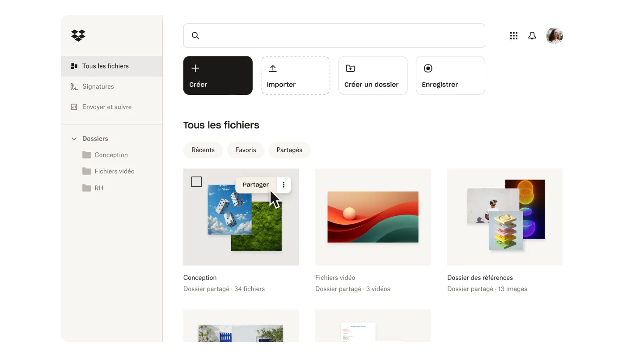This screenshot has width=644, height=356.
Task: Click the Dropbox logo icon
Action: (x=78, y=35)
